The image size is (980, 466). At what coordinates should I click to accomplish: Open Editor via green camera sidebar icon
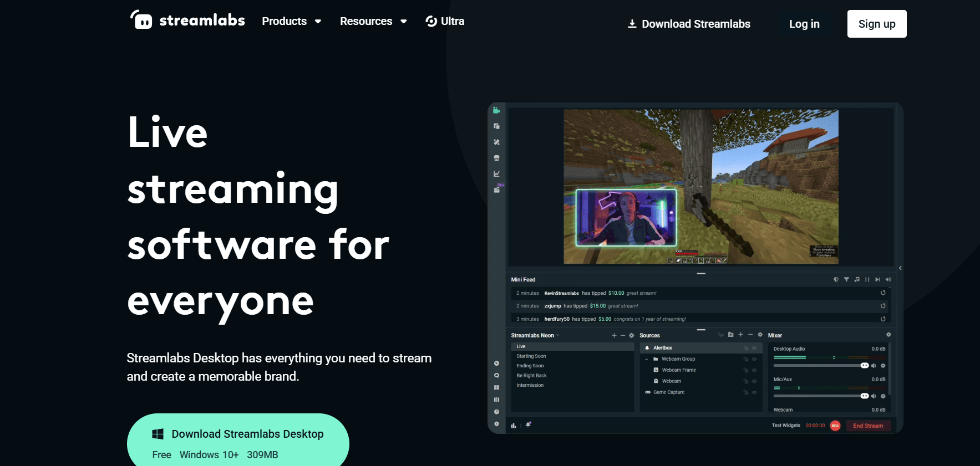[496, 110]
